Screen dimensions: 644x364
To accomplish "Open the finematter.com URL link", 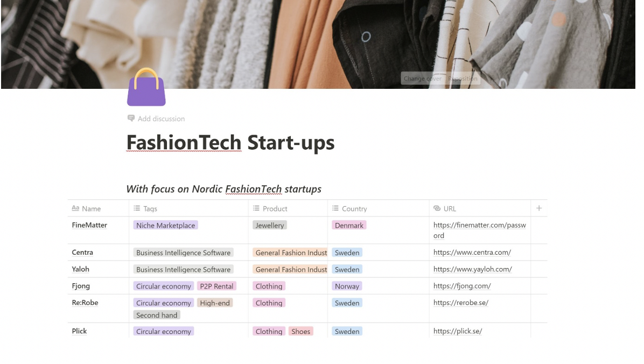I will click(479, 225).
